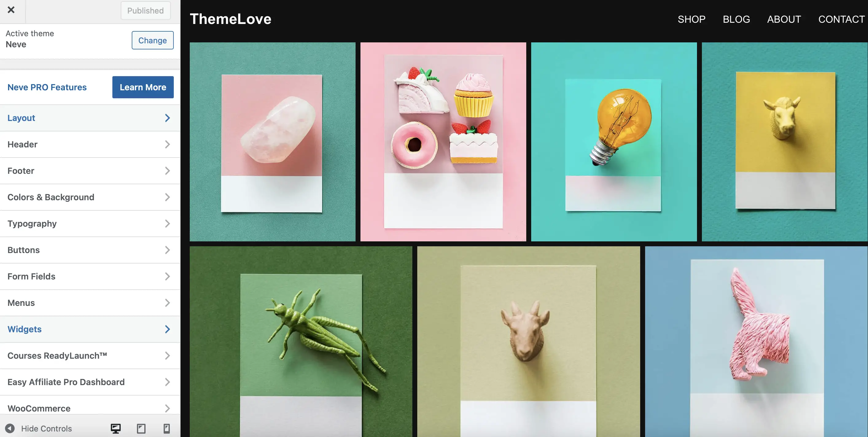Click Learn More for Neve PRO

[143, 87]
